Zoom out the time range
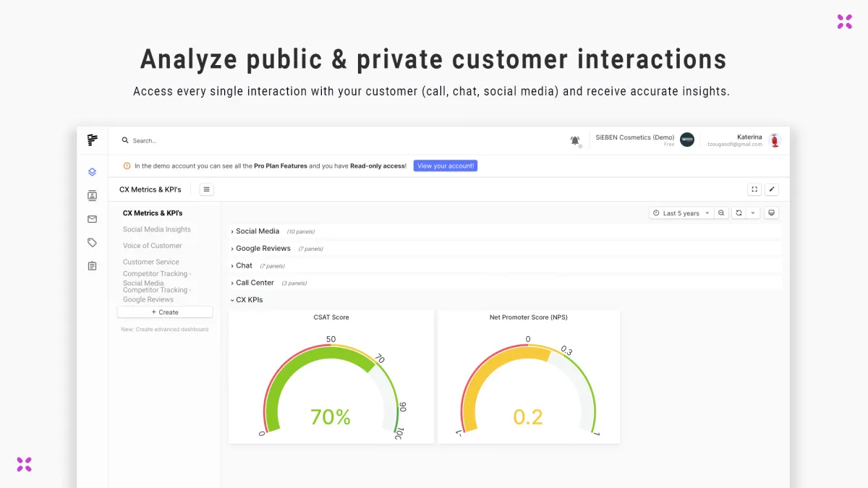Viewport: 868px width, 488px height. [721, 213]
